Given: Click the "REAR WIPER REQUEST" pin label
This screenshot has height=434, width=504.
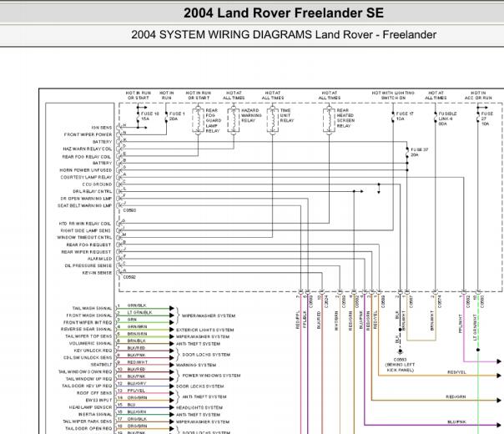Looking at the screenshot, I should tap(86, 252).
